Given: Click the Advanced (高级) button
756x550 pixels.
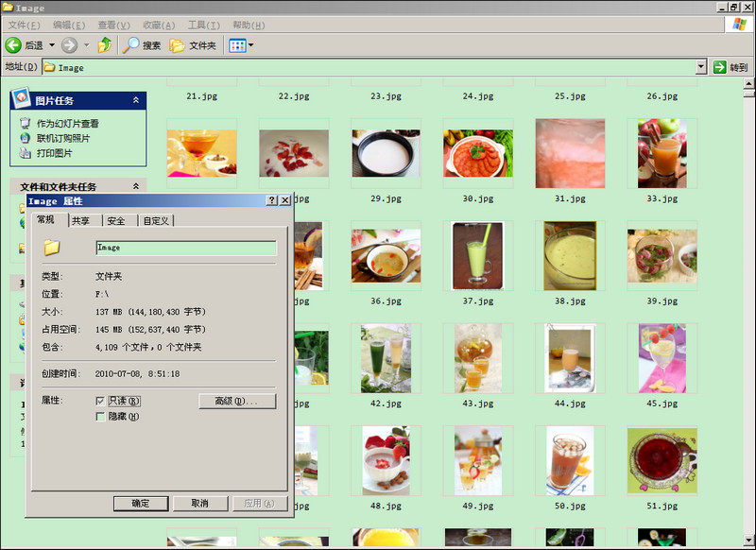Looking at the screenshot, I should coord(237,401).
